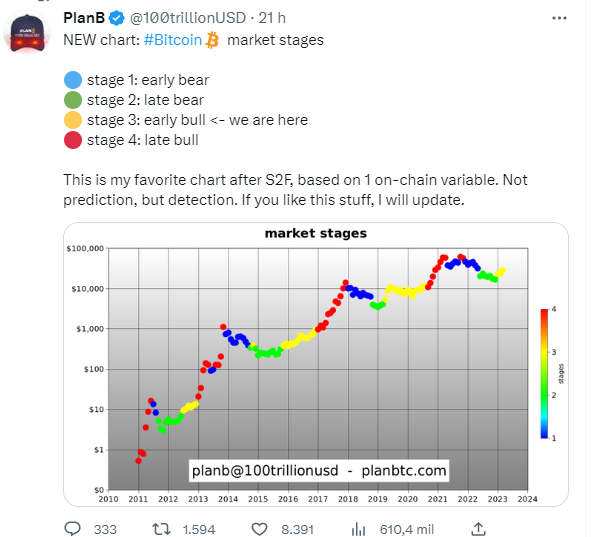Click the blue verified checkmark badge

pyautogui.click(x=116, y=18)
